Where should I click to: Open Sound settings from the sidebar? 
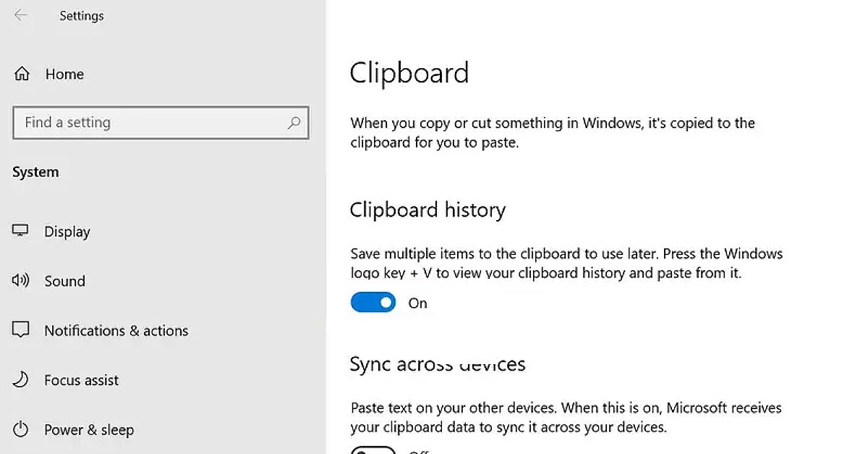(x=64, y=281)
